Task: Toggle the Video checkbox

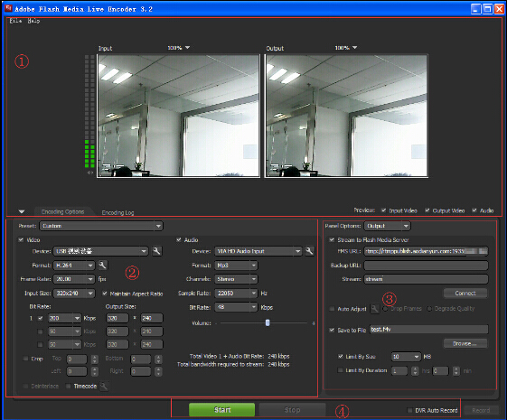Action: (x=21, y=239)
